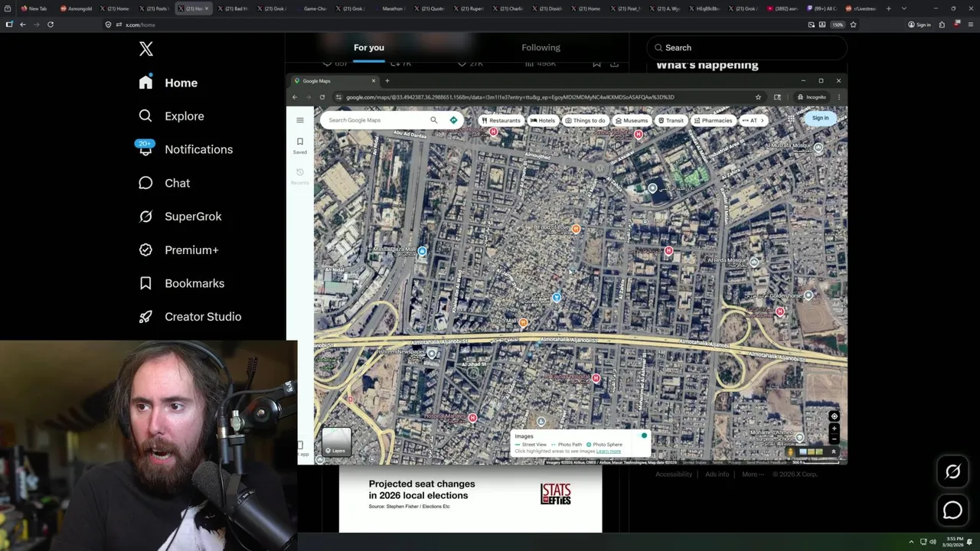Open Bookmarks in the X sidebar
Image resolution: width=980 pixels, height=551 pixels.
click(181, 283)
